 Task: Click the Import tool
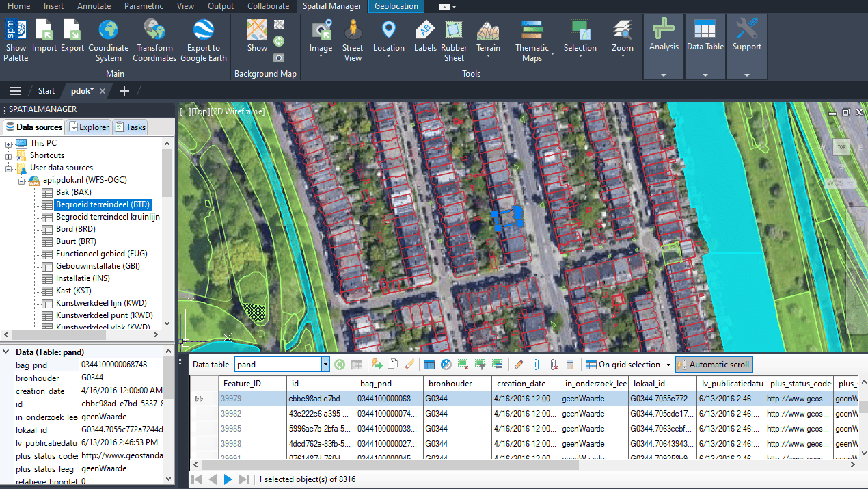(x=44, y=36)
